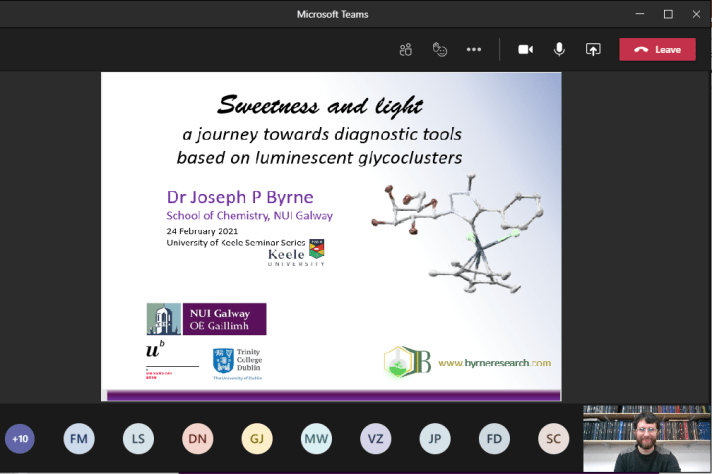The width and height of the screenshot is (712, 474).
Task: Click the JP participant avatar
Action: 434,438
